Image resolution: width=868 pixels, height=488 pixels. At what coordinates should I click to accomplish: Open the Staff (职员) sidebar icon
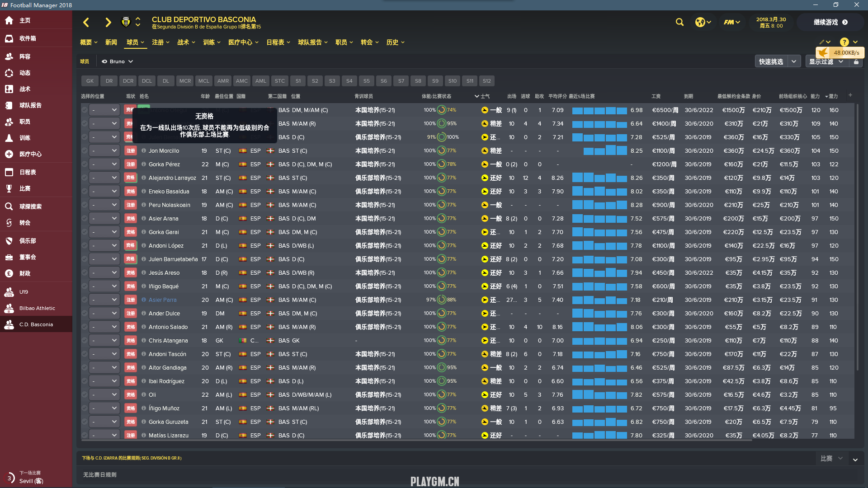[9, 122]
